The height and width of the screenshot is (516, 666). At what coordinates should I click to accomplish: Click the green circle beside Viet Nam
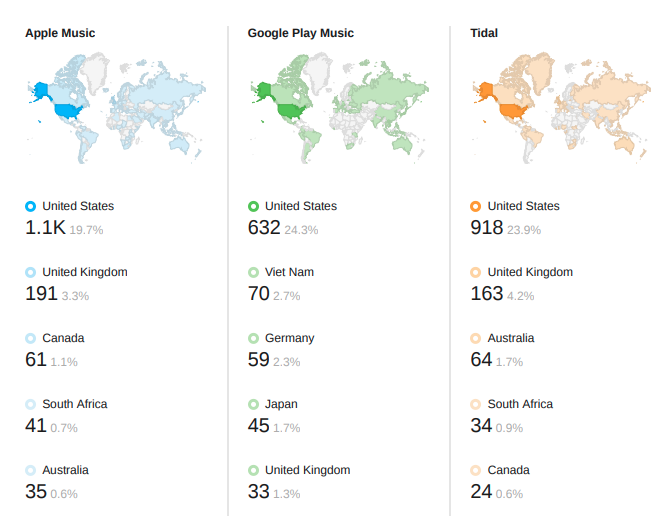tap(253, 272)
